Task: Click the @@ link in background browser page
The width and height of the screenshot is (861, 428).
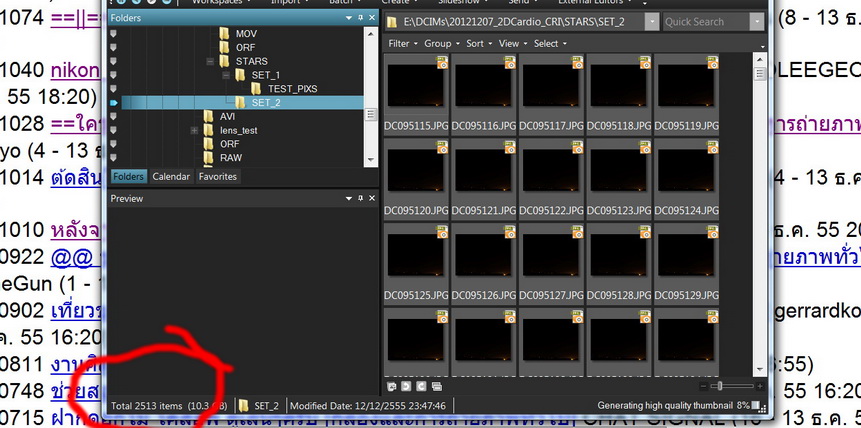Action: pyautogui.click(x=71, y=257)
